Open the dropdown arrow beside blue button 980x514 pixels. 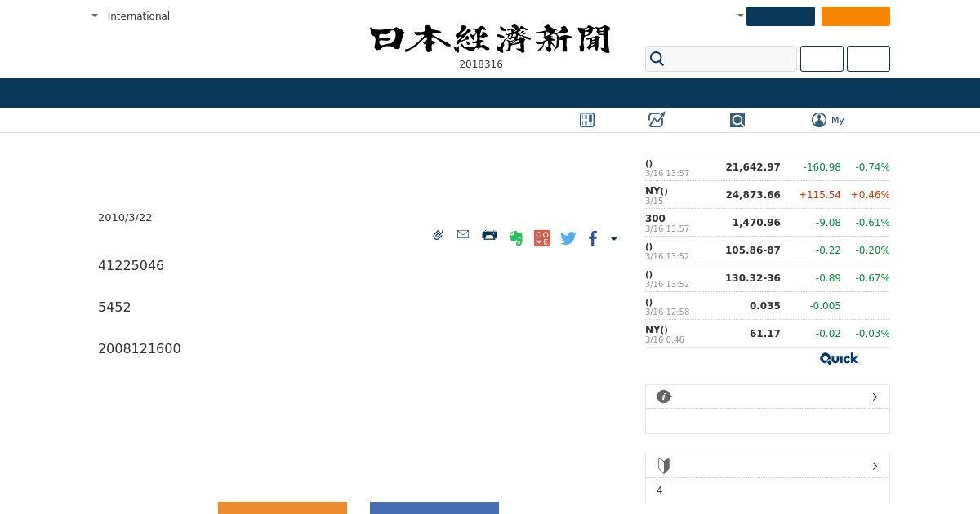click(x=741, y=16)
